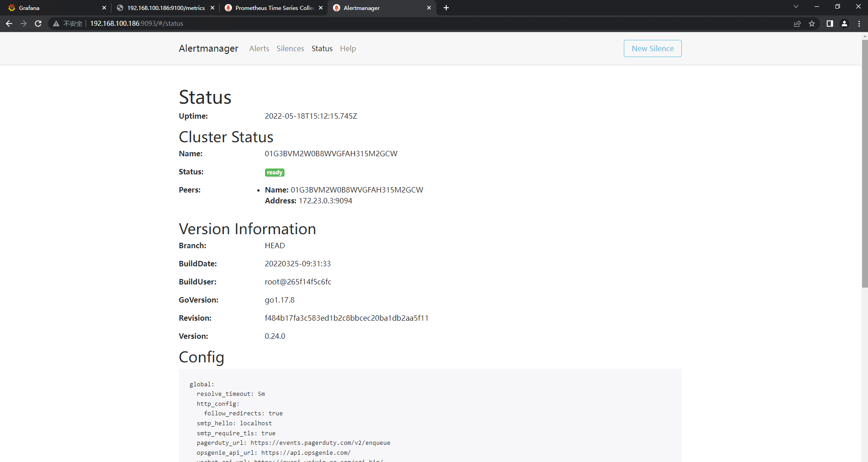Click cluster name 01G3BVM2W0B8WVGFAH315M2GCW
The height and width of the screenshot is (462, 868).
point(331,154)
